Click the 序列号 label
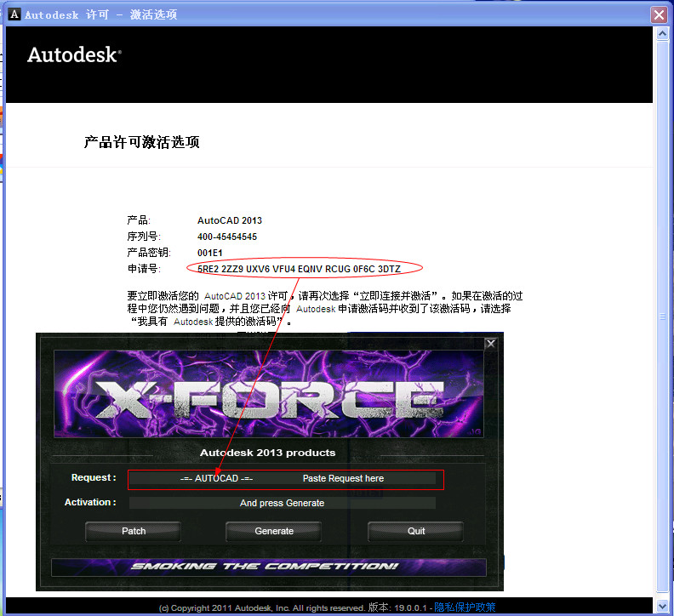This screenshot has width=674, height=616. click(144, 237)
